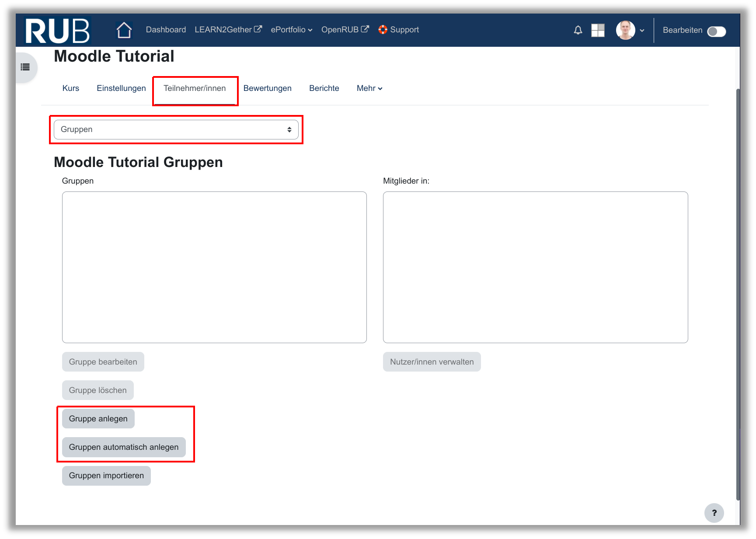Click inside the Gruppen list box

(x=214, y=267)
